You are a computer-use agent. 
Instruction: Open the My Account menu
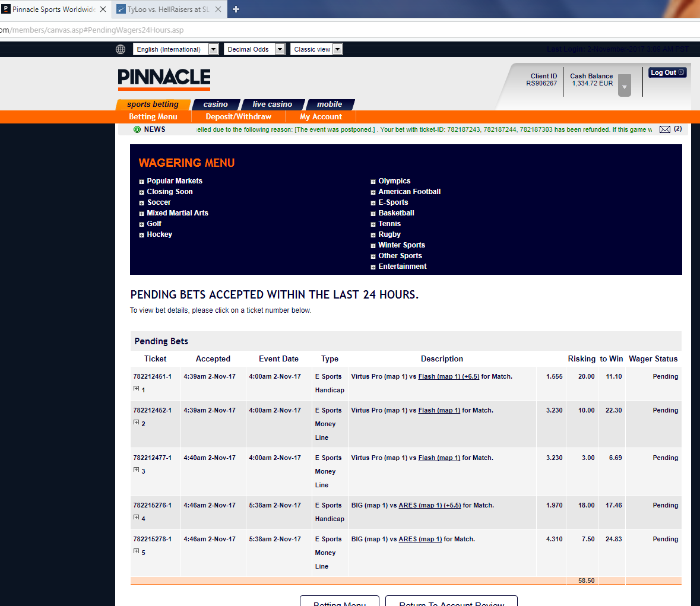pyautogui.click(x=321, y=117)
